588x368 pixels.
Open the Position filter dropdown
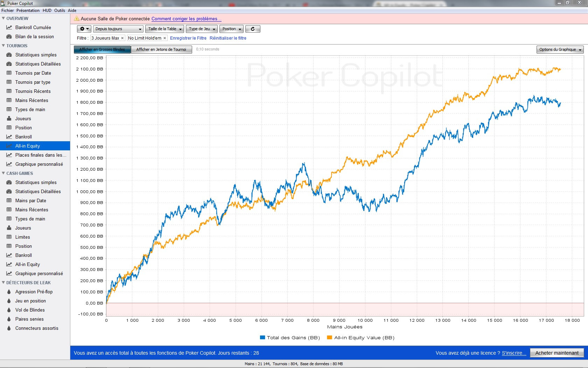[x=231, y=29]
